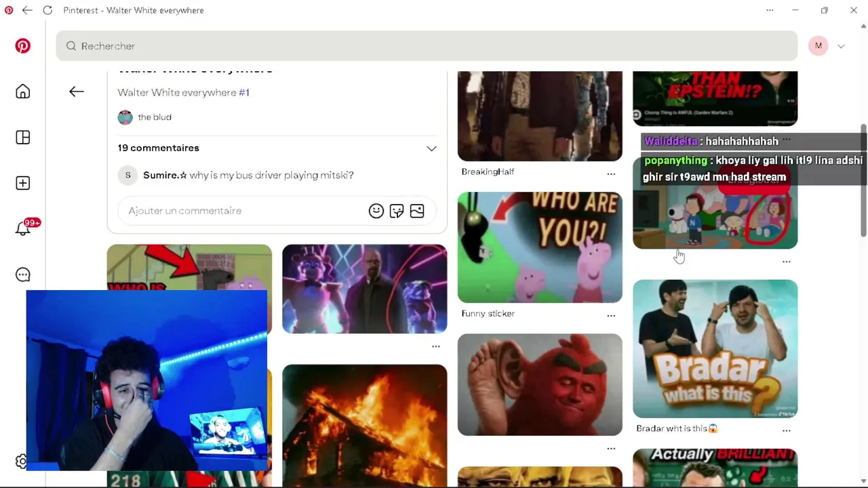Image resolution: width=868 pixels, height=488 pixels.
Task: Open the Who Are You Peppa pin
Action: 540,247
